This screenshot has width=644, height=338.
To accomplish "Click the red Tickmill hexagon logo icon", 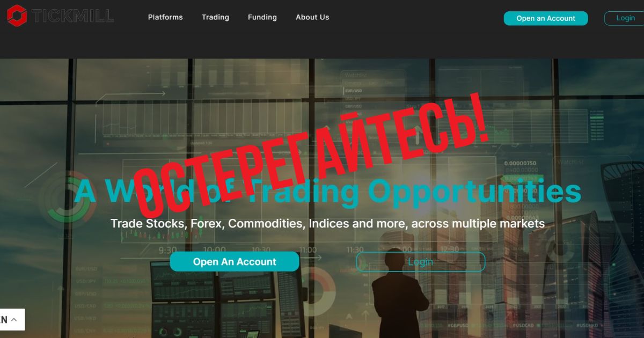I will pyautogui.click(x=17, y=16).
